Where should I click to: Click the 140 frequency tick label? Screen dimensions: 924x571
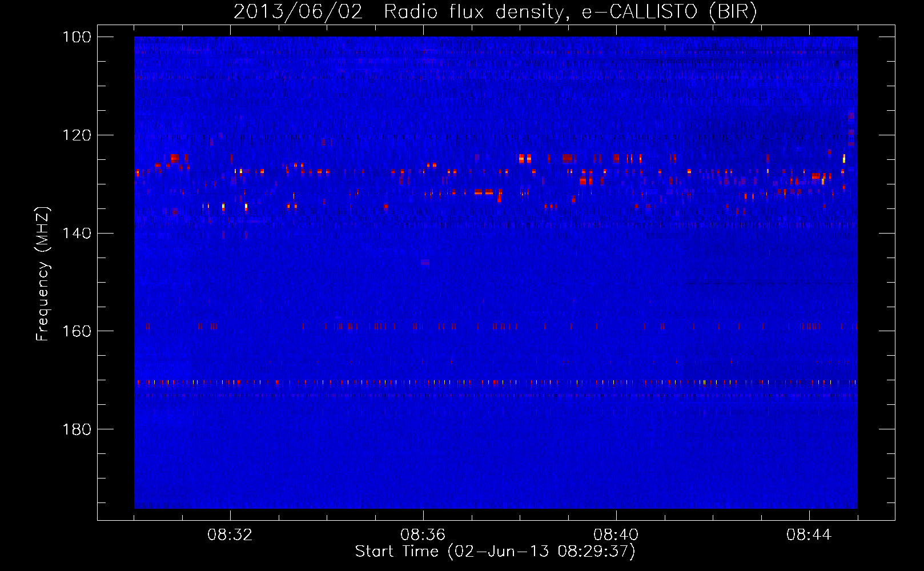pos(77,233)
